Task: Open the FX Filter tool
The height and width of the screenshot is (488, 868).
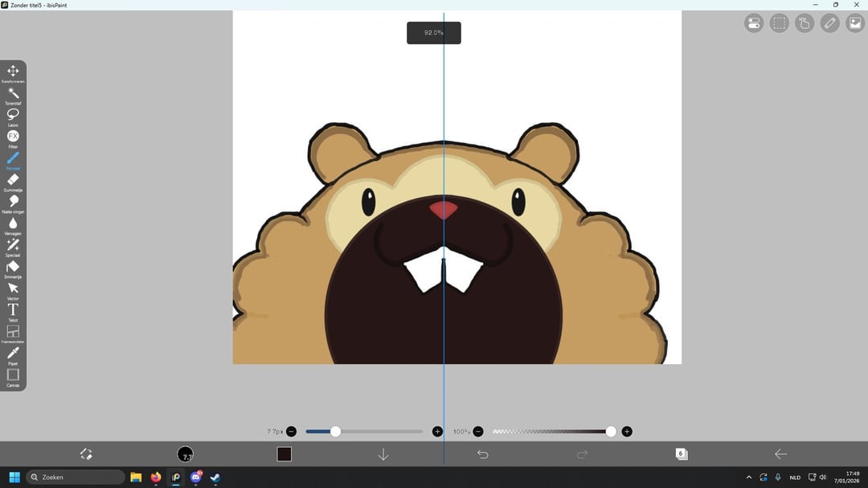Action: 13,137
